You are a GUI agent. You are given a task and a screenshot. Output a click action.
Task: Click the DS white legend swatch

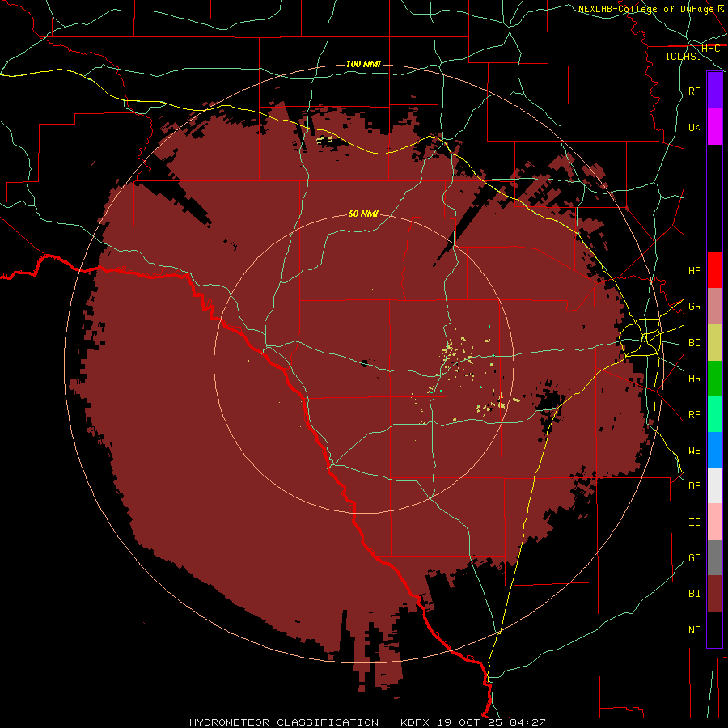(714, 485)
